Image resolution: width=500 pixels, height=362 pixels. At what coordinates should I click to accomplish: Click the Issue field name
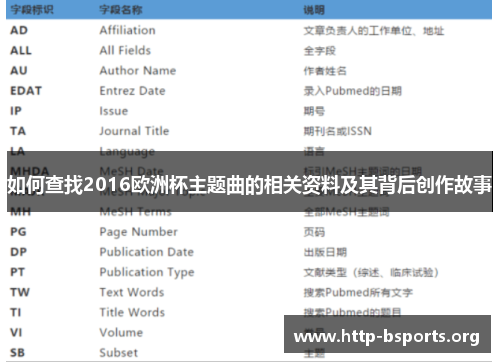click(114, 111)
